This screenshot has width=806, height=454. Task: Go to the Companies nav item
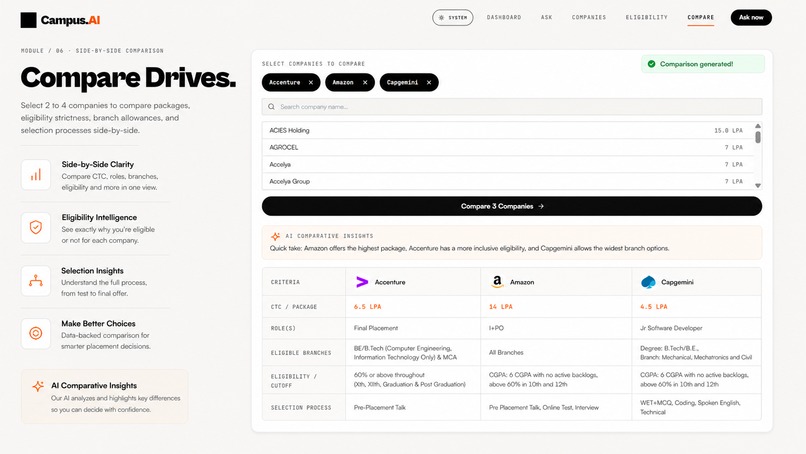[x=589, y=17]
